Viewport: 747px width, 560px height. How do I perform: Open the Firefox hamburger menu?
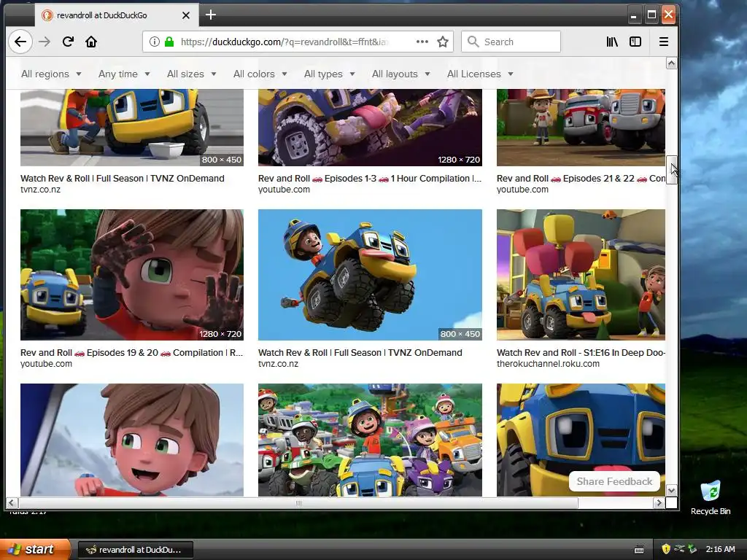point(663,42)
